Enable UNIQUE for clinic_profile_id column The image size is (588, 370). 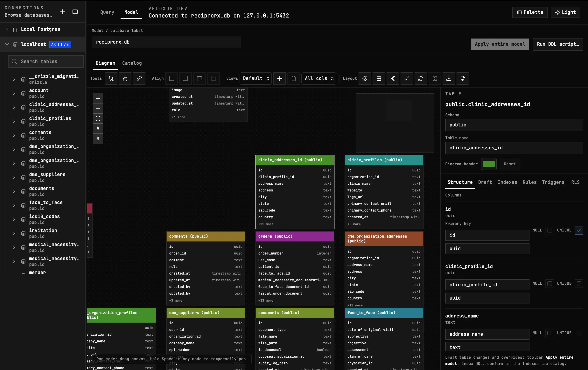pos(579,284)
